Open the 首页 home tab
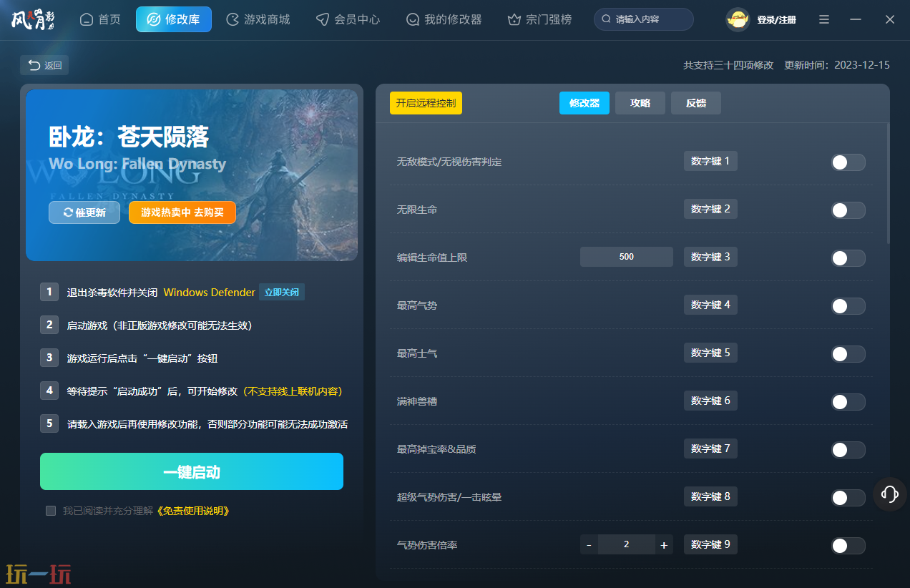Screen dimensions: 910x588 [100, 19]
